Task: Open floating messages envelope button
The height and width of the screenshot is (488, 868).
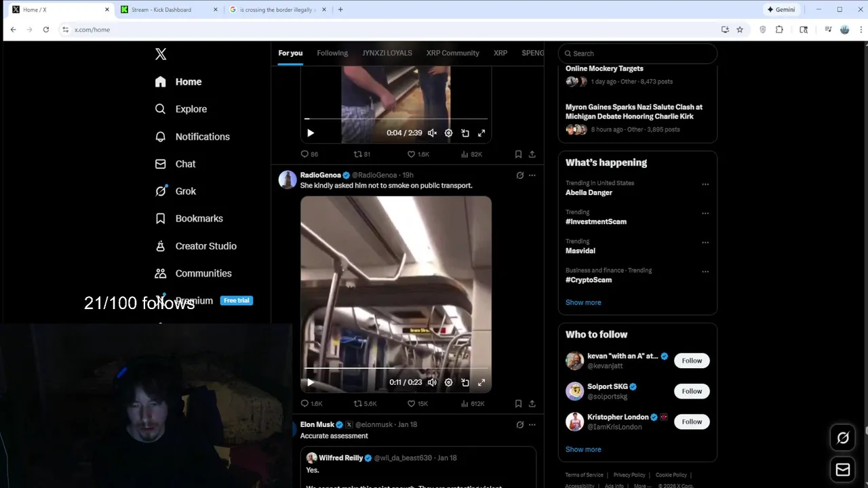Action: click(843, 469)
